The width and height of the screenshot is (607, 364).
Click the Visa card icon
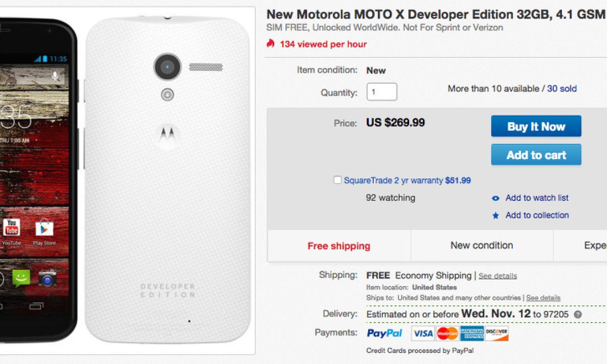[x=423, y=333]
